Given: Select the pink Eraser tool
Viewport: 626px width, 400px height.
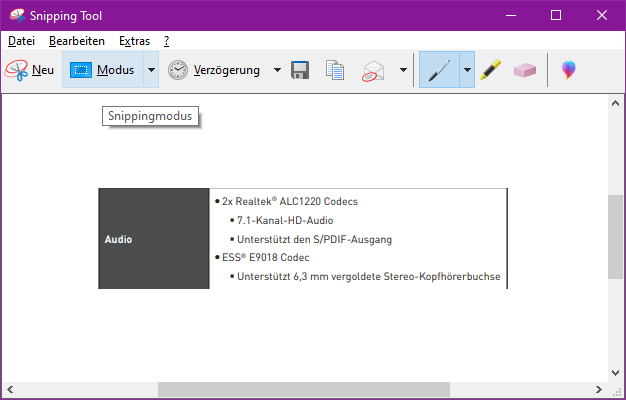Looking at the screenshot, I should [525, 70].
